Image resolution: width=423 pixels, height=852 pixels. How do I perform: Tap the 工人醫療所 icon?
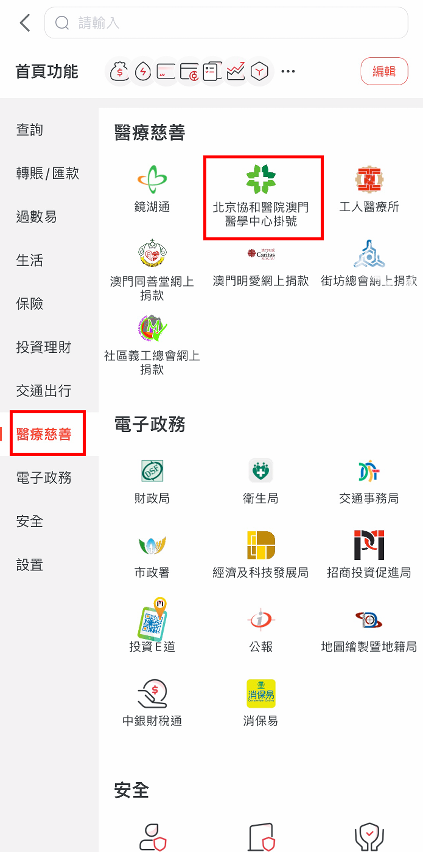click(x=369, y=180)
